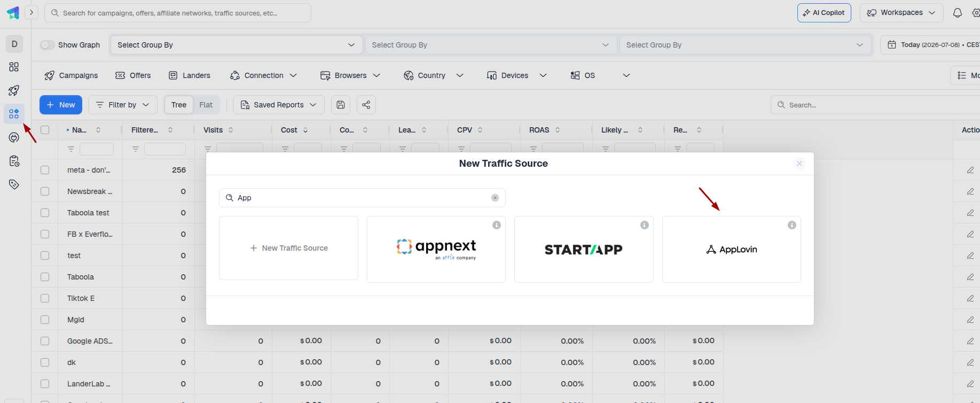
Task: Go to Landers tab
Action: (x=190, y=75)
